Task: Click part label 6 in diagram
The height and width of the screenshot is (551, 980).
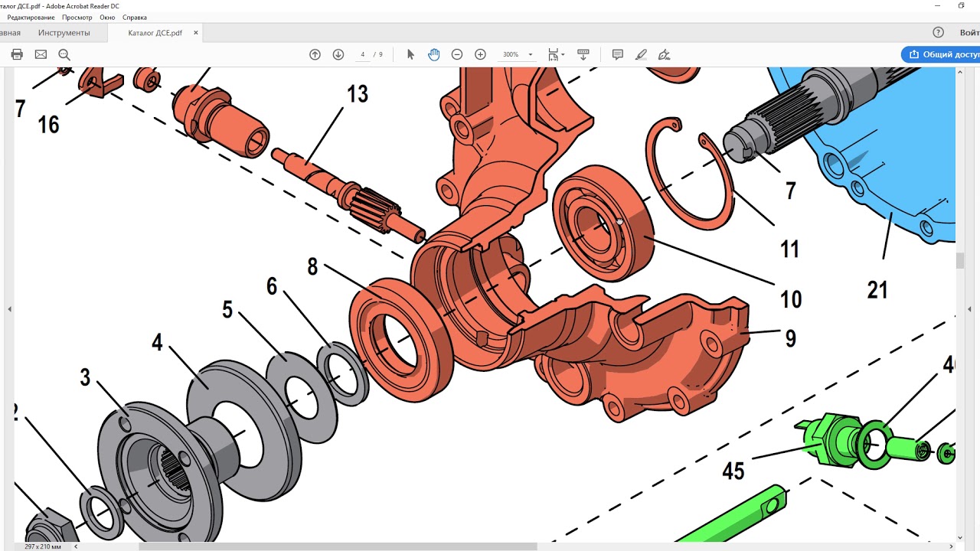Action: pyautogui.click(x=272, y=286)
